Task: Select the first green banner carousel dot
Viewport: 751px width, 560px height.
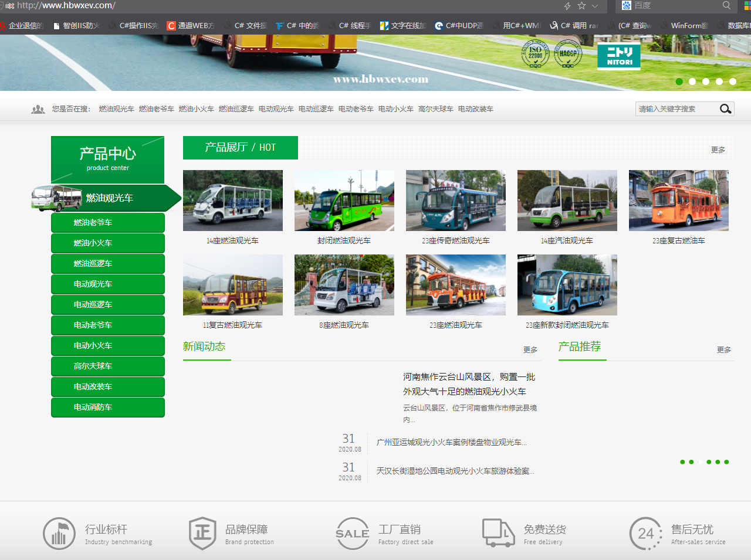Action: (x=679, y=82)
